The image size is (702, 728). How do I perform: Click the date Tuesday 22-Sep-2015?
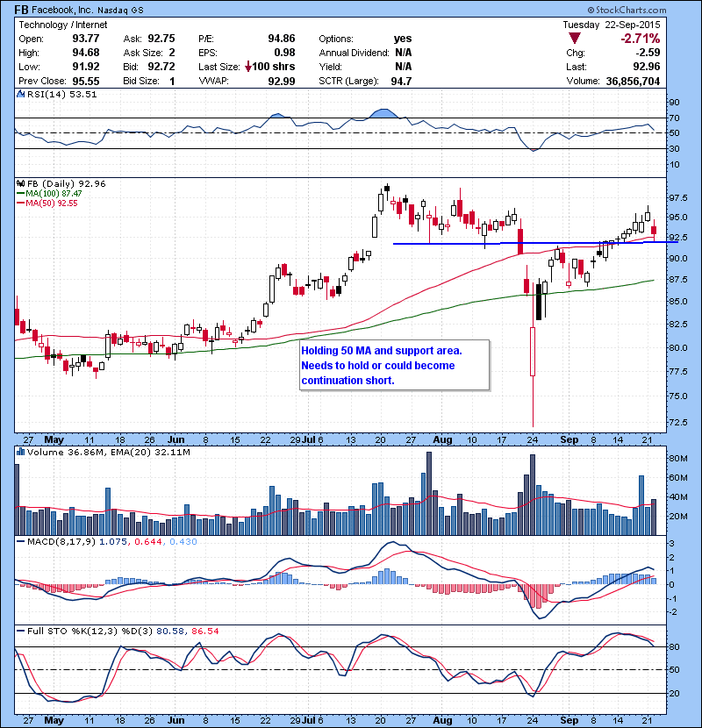coord(612,25)
